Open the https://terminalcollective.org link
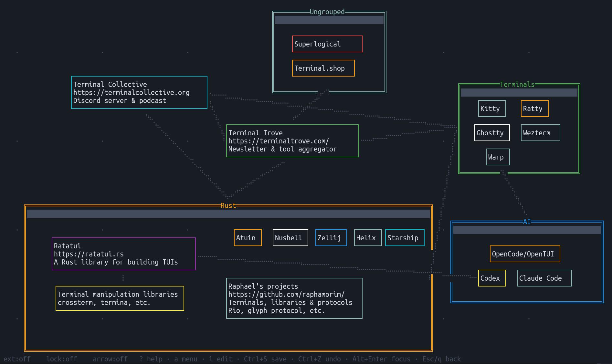Screen dimensions: 612x364 coord(131,92)
